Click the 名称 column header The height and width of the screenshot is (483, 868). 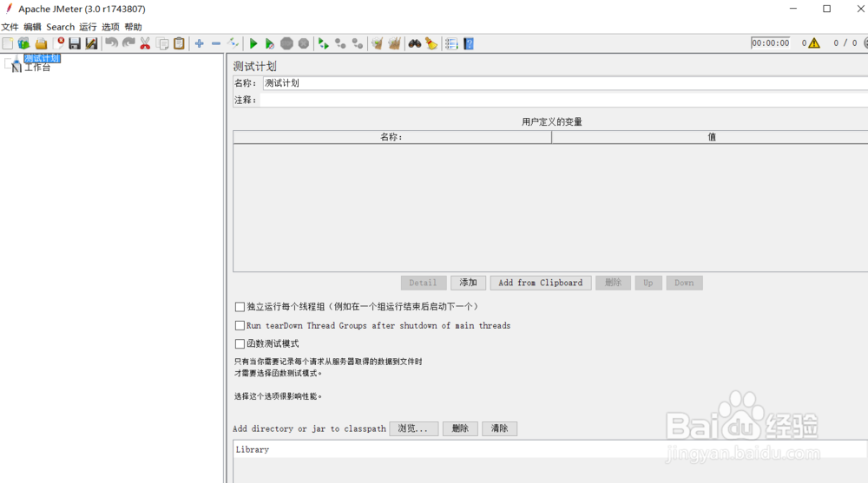click(392, 137)
